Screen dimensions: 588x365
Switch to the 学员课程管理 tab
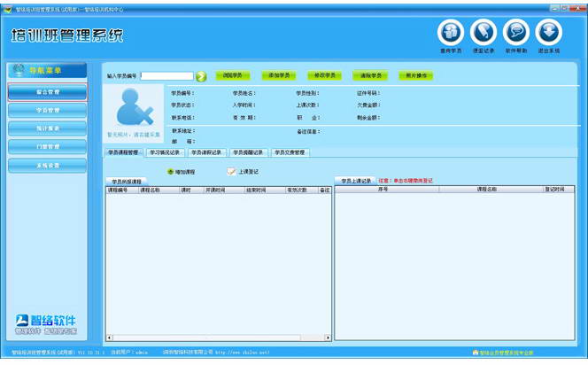click(123, 152)
